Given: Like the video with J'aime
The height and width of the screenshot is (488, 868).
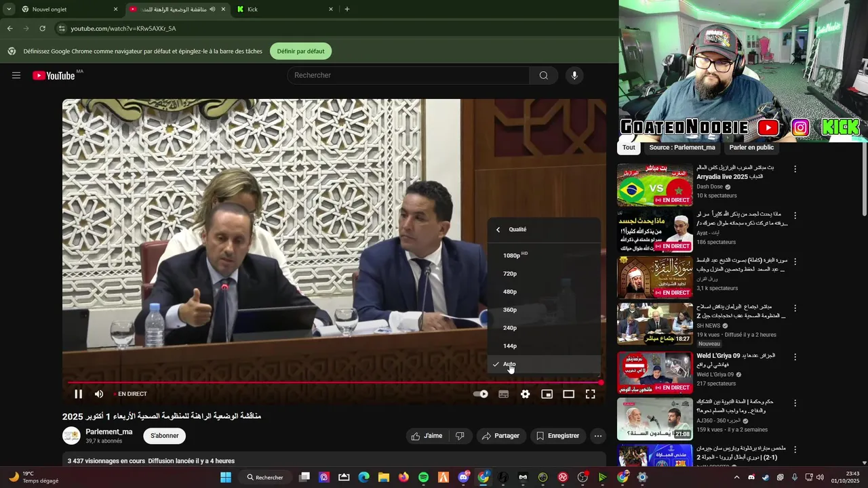Looking at the screenshot, I should (x=426, y=436).
